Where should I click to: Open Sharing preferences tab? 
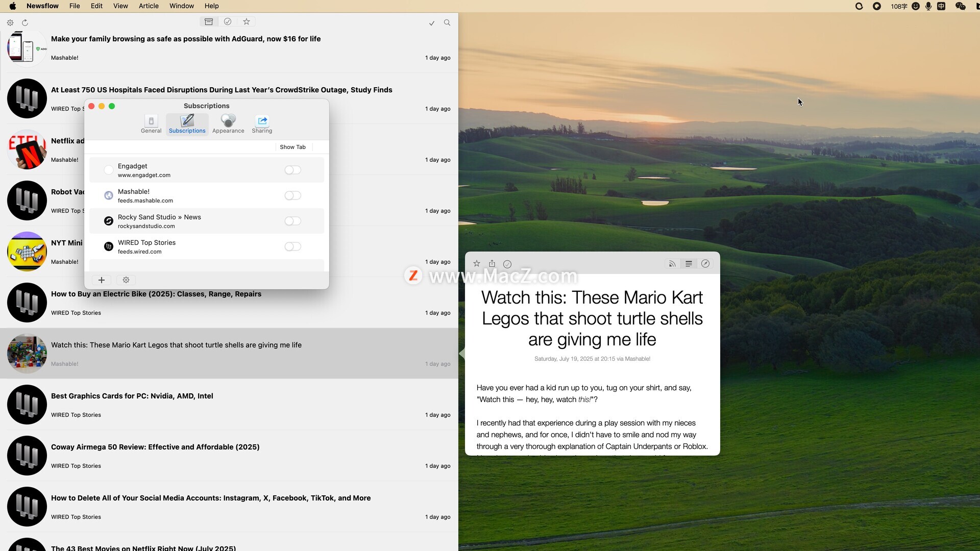(262, 124)
